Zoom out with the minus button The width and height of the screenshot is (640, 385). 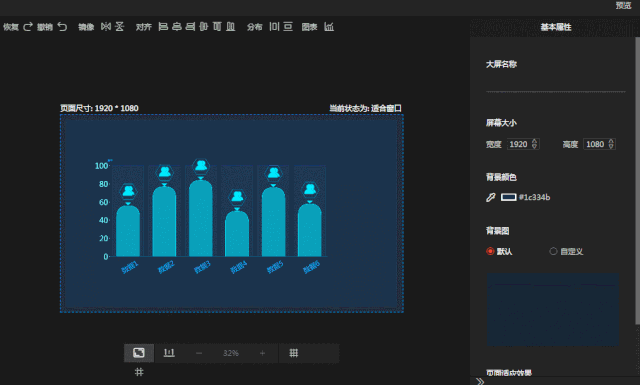pyautogui.click(x=199, y=353)
